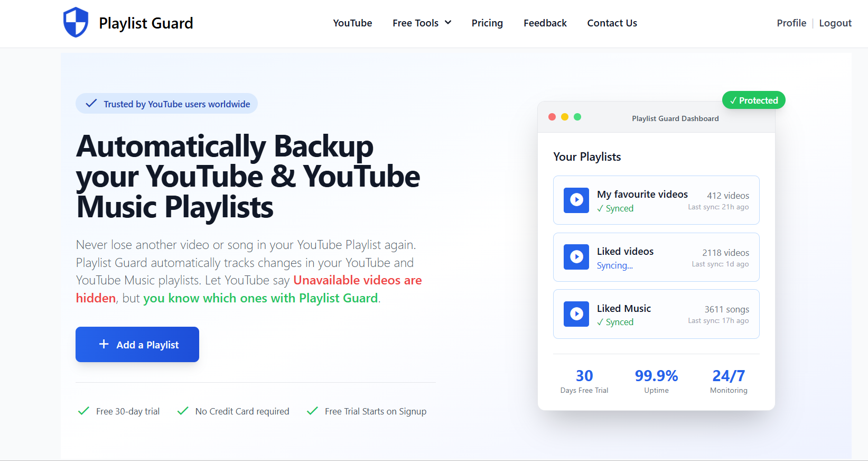Viewport: 868px width, 461px height.
Task: Open the Liked Music playlist title
Action: pos(624,308)
